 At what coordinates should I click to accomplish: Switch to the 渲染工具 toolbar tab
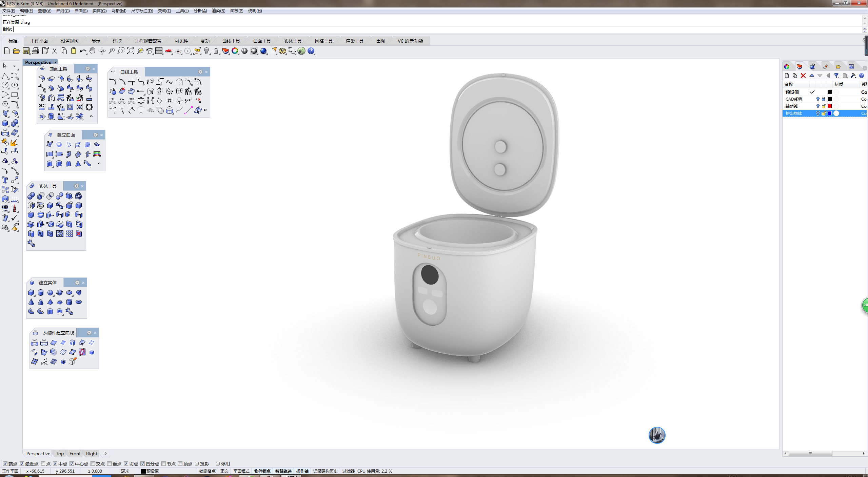point(354,41)
